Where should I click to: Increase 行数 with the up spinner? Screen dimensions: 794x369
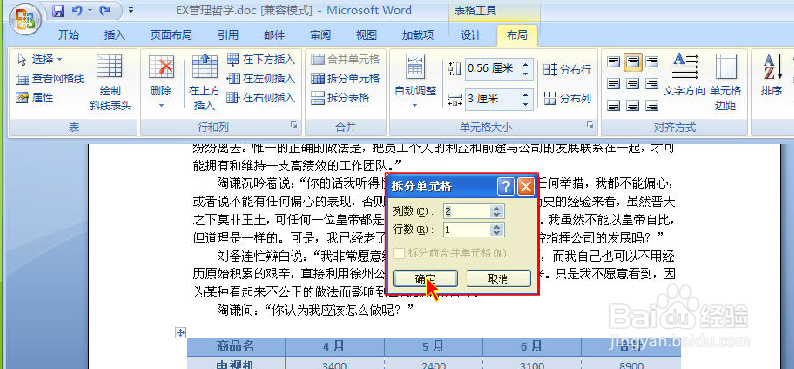[497, 227]
